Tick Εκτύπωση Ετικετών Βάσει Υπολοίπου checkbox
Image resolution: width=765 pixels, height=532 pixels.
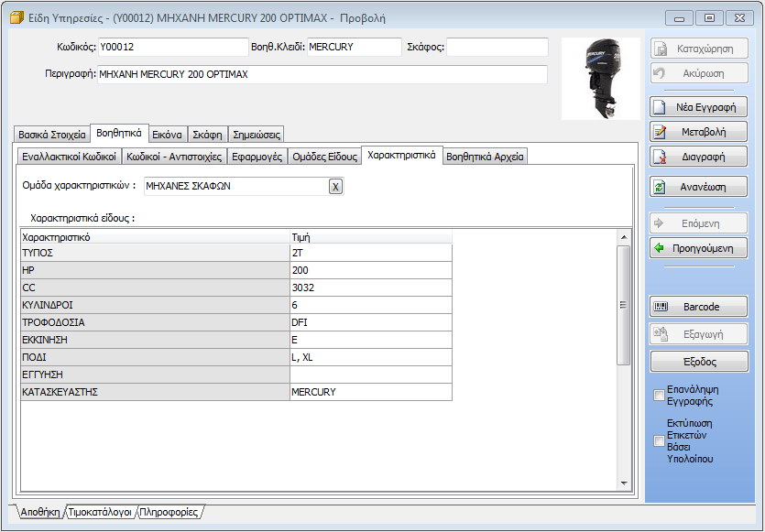(659, 440)
